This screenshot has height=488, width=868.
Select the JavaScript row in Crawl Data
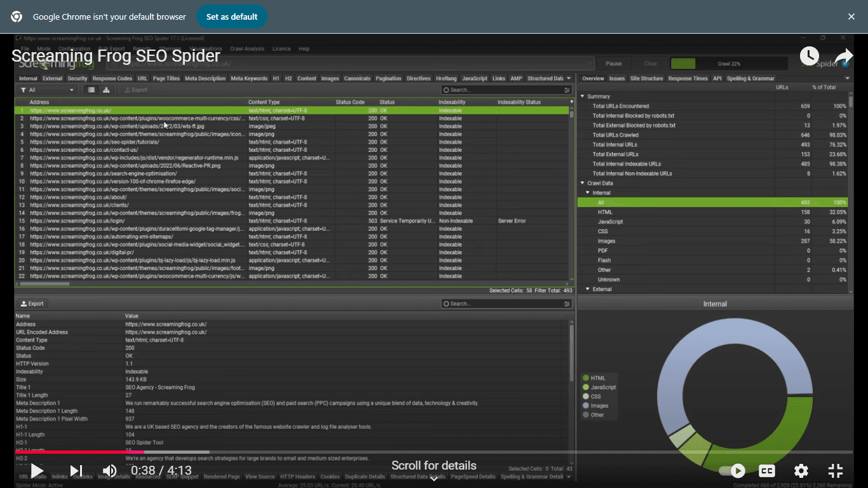(712, 222)
